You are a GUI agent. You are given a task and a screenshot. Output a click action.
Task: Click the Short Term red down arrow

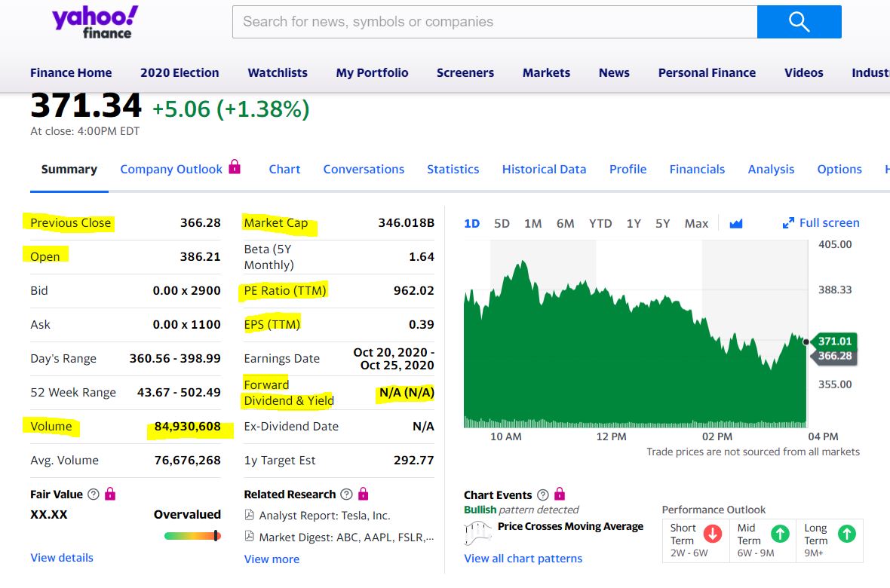click(x=712, y=534)
